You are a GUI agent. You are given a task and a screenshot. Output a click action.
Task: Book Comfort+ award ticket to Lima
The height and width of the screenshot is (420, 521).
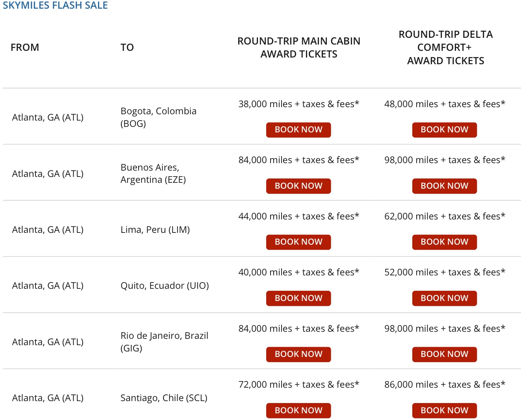tap(444, 242)
